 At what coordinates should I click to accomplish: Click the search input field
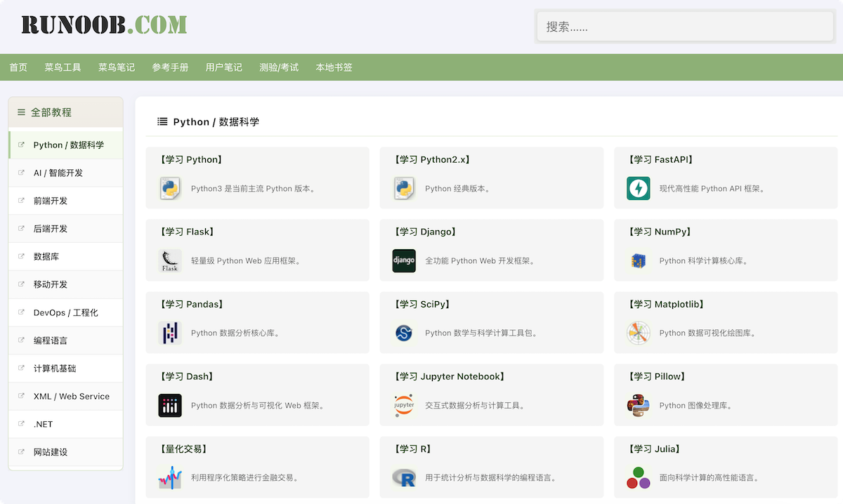685,27
